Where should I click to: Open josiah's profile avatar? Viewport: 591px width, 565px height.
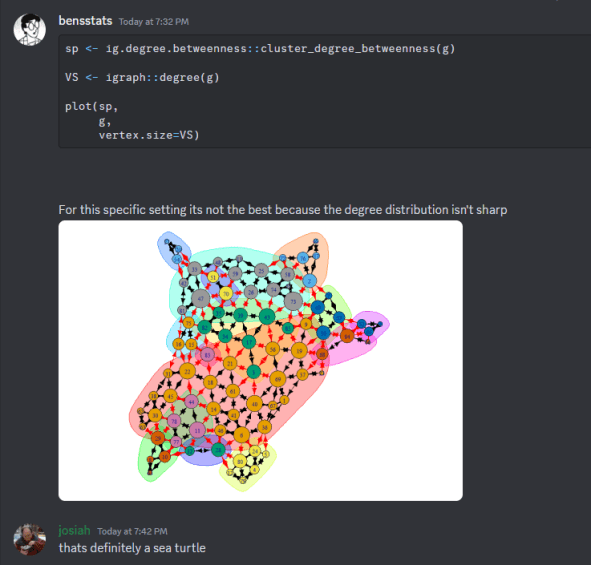tap(29, 539)
